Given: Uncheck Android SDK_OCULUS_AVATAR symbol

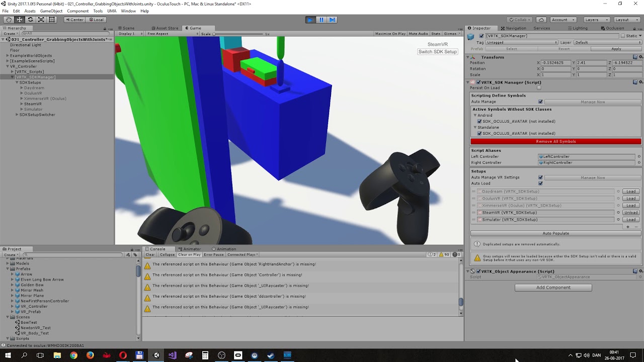Looking at the screenshot, I should click(x=479, y=121).
